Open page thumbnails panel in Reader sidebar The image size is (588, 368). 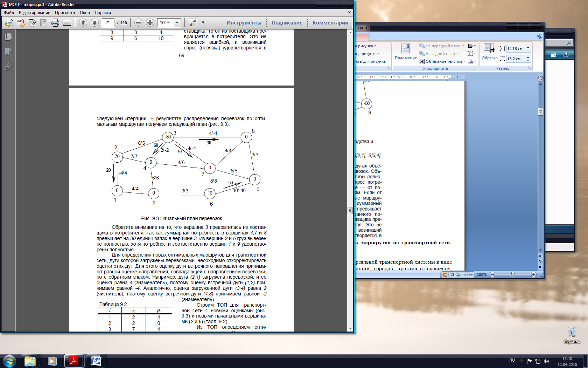[8, 36]
